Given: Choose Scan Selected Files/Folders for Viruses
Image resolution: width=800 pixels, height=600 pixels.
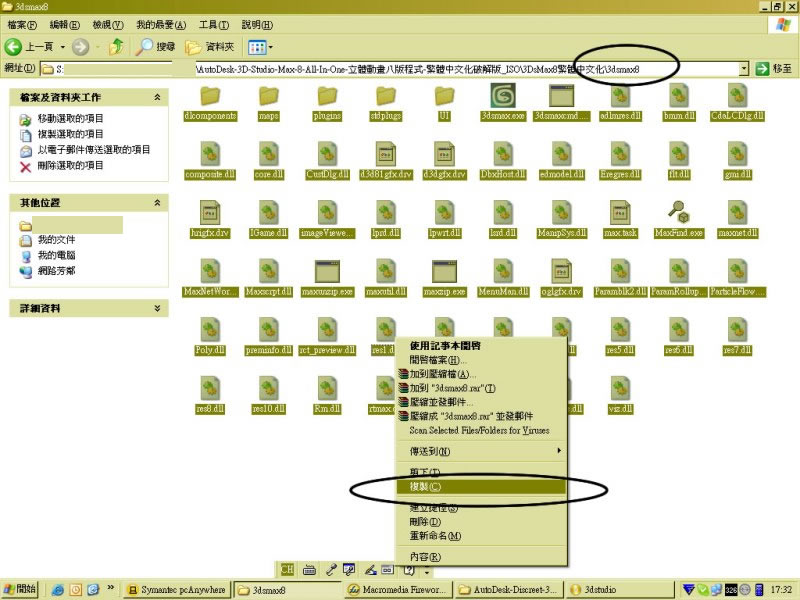Looking at the screenshot, I should [482, 430].
